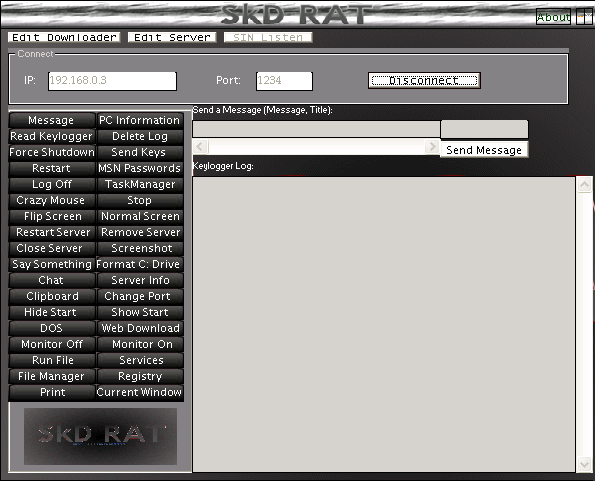Click the SkD RAT logo image
The image size is (595, 481).
click(100, 436)
